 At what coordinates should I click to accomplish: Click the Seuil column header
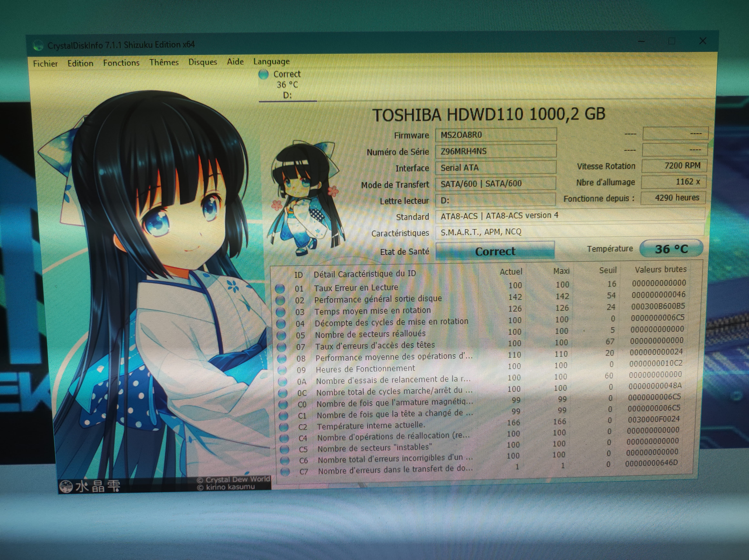click(608, 270)
